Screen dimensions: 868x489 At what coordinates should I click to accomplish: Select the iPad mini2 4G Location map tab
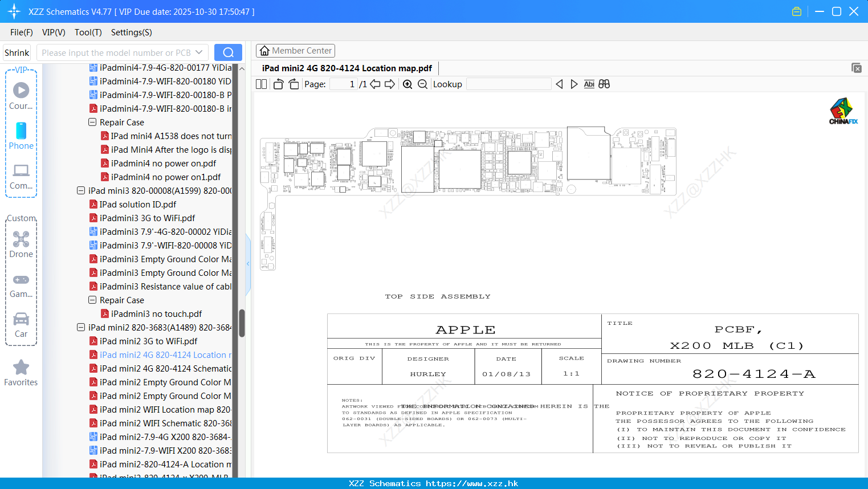click(347, 68)
